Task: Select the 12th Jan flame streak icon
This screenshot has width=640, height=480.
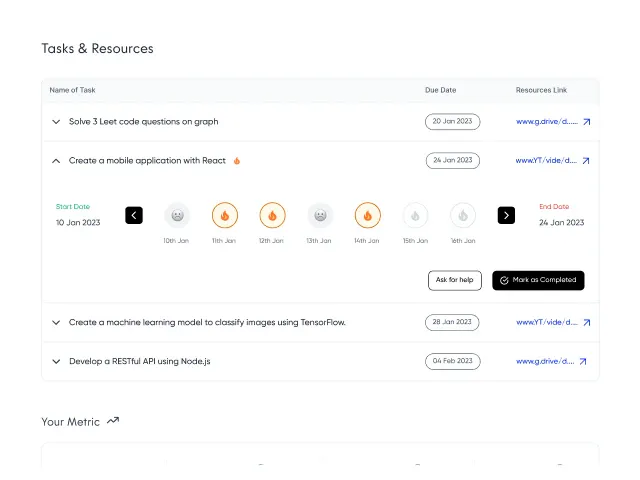Action: tap(272, 215)
